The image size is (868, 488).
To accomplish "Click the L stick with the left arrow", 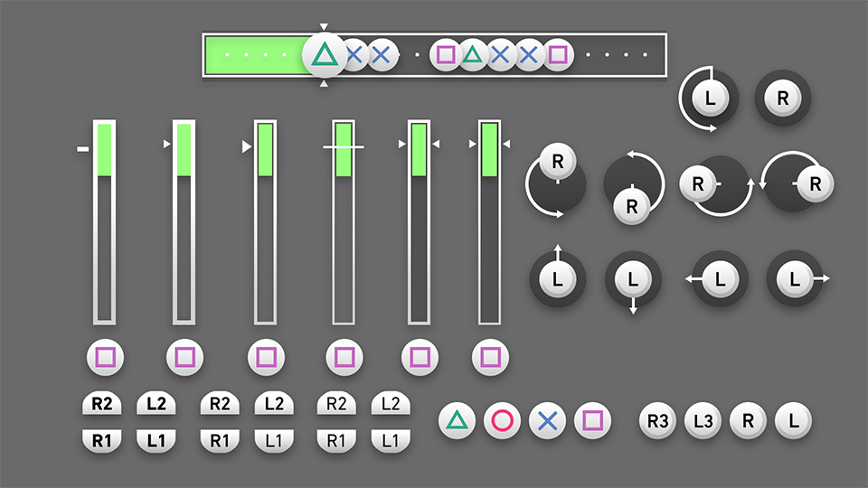I will [718, 279].
